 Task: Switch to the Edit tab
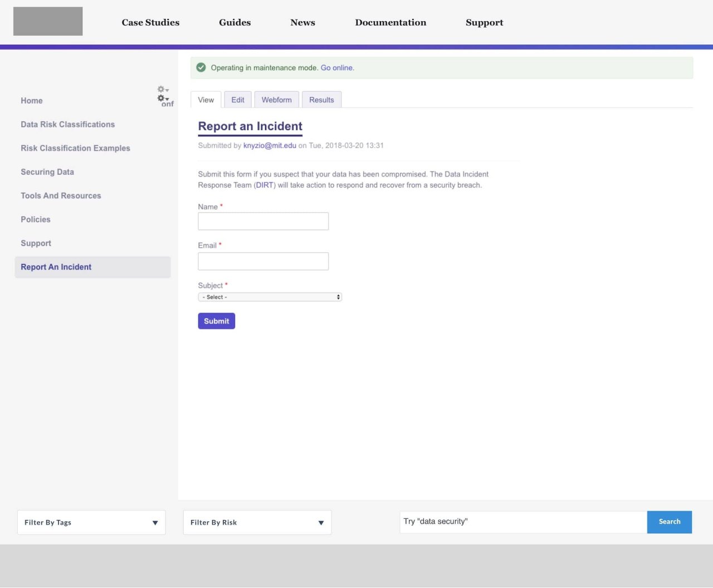tap(238, 100)
